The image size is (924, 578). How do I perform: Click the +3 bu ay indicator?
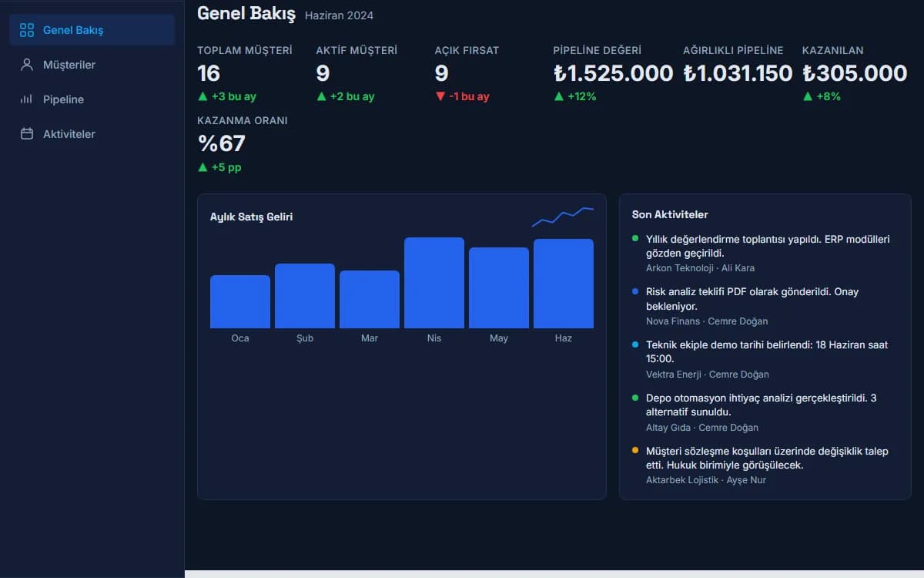(x=226, y=96)
